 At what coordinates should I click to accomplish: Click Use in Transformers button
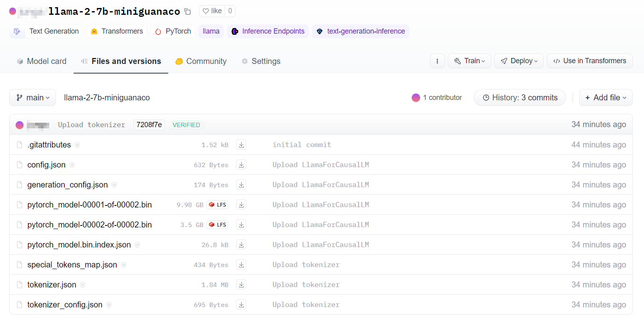point(590,61)
